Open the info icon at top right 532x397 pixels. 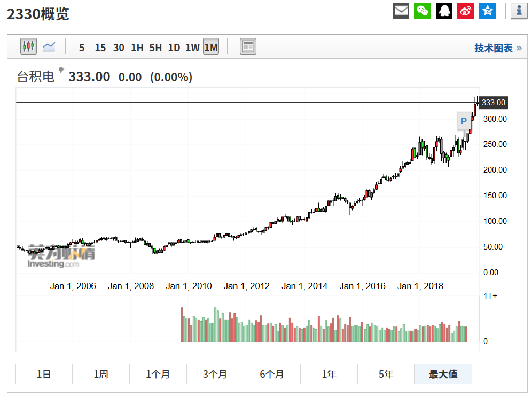click(519, 11)
